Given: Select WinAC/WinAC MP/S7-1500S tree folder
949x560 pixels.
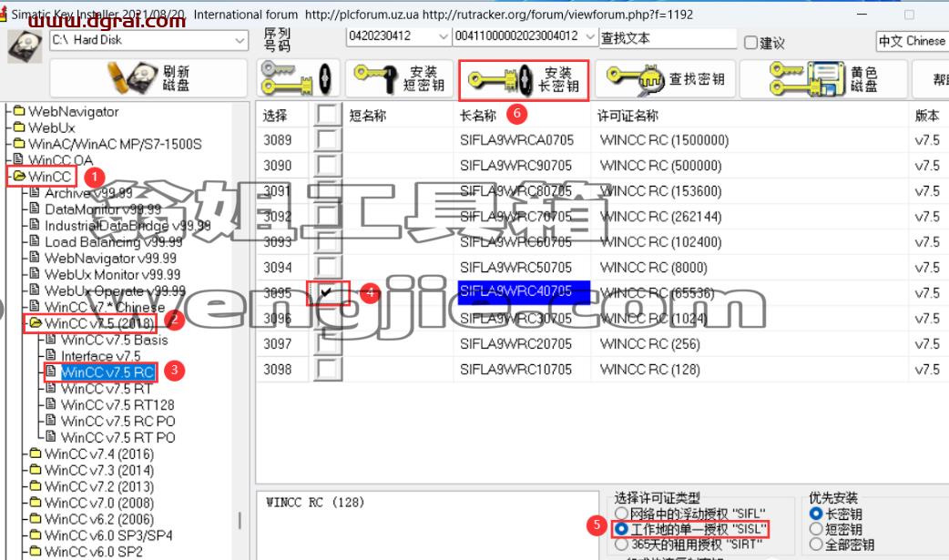Looking at the screenshot, I should click(115, 144).
